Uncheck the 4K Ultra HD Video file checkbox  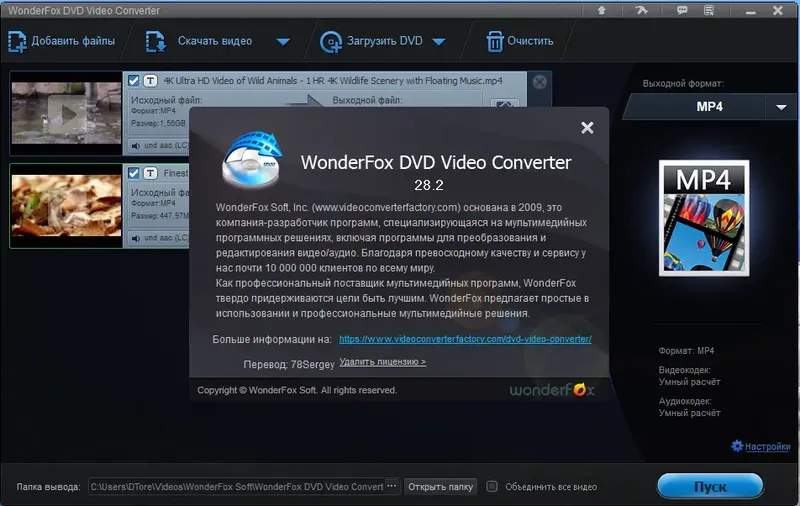coord(134,81)
